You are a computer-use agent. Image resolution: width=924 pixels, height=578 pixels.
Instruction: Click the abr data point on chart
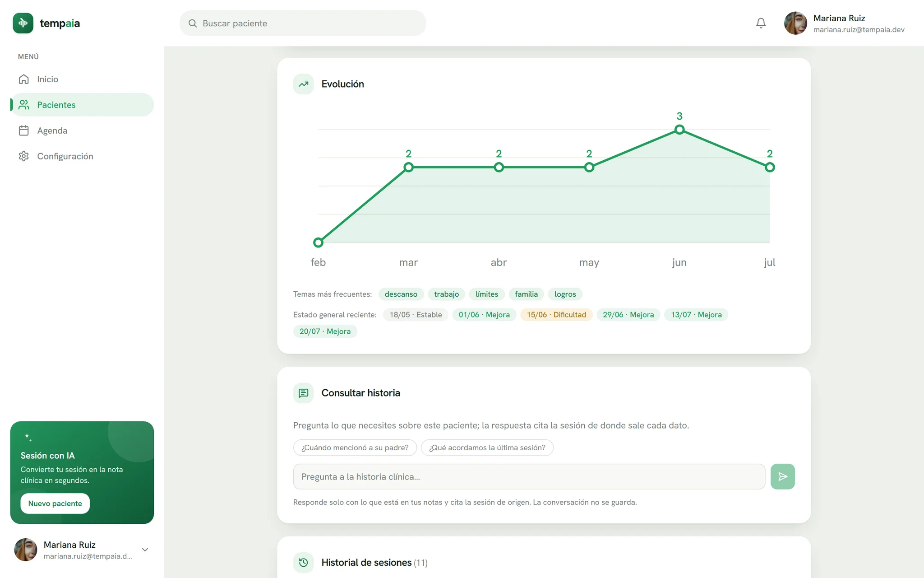coord(499,167)
